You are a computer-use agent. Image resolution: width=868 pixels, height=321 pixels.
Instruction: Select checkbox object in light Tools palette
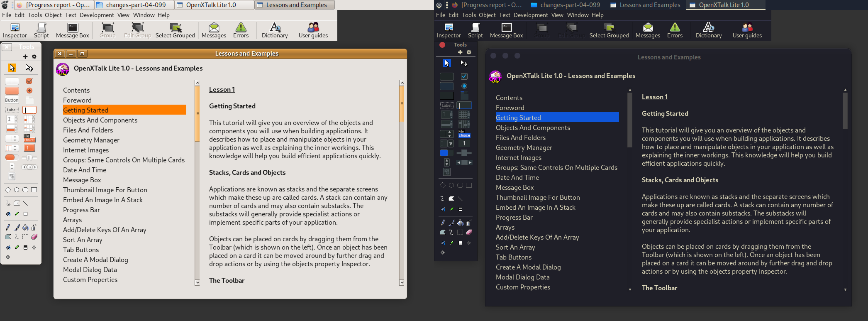(x=29, y=81)
